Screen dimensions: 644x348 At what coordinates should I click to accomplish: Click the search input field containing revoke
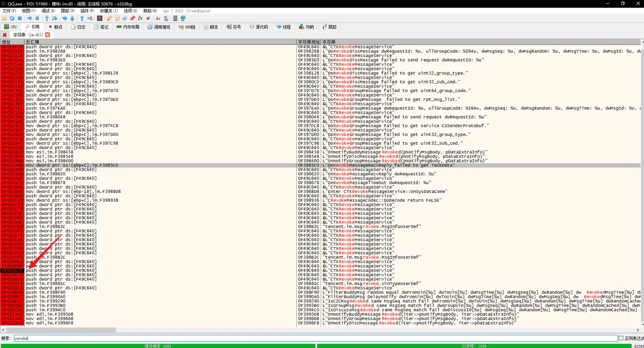pyautogui.click(x=316, y=338)
